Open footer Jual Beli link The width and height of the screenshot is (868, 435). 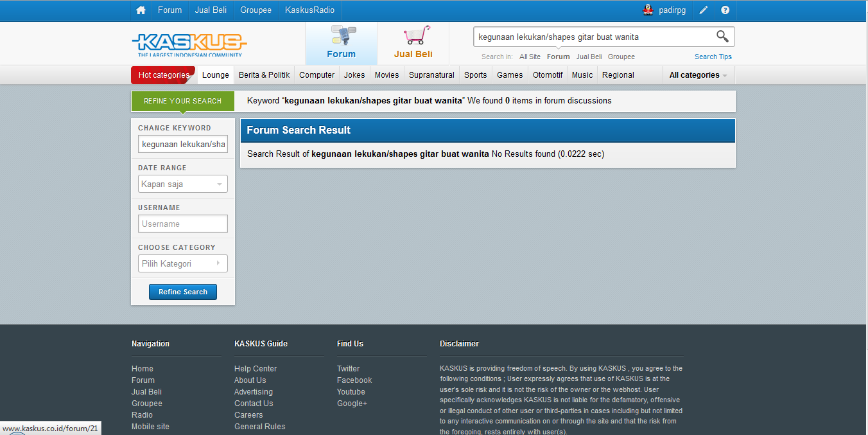pyautogui.click(x=146, y=392)
